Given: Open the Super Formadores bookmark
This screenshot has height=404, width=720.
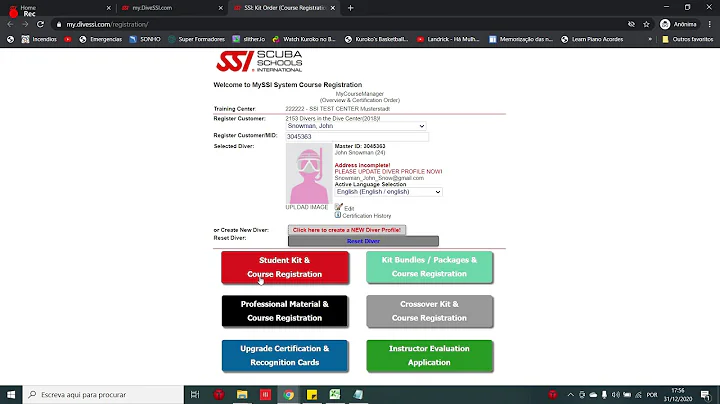Looking at the screenshot, I should 197,39.
